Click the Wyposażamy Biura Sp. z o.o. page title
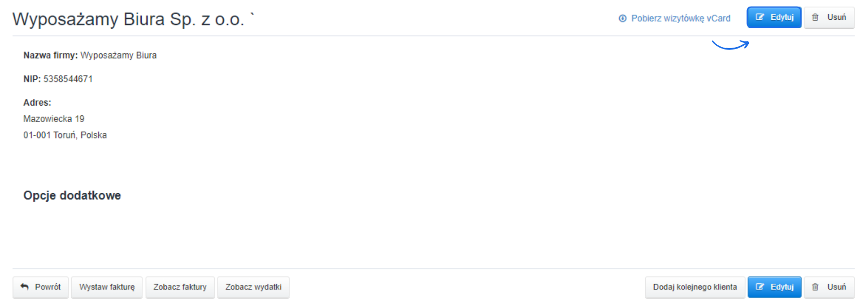This screenshot has width=868, height=303. tap(128, 19)
